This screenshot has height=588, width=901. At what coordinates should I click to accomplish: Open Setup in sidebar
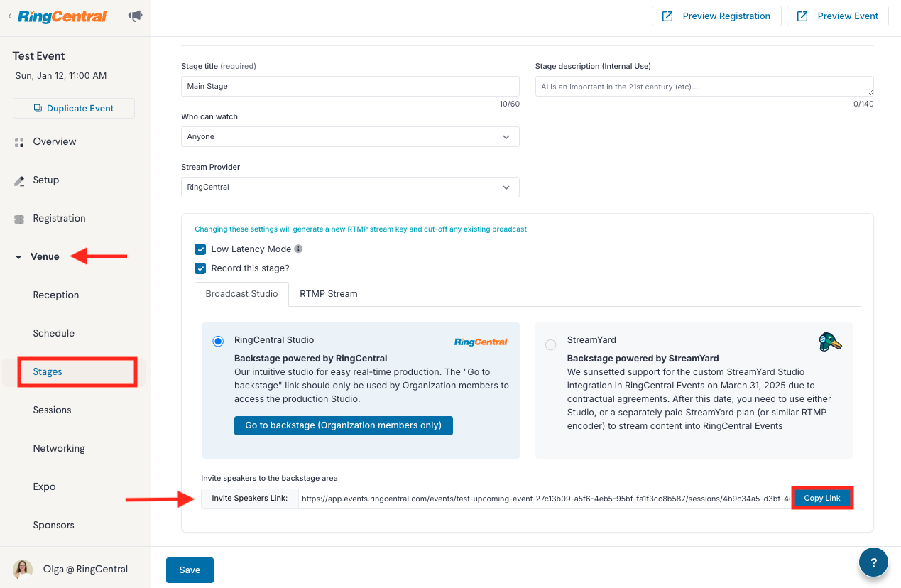[46, 180]
